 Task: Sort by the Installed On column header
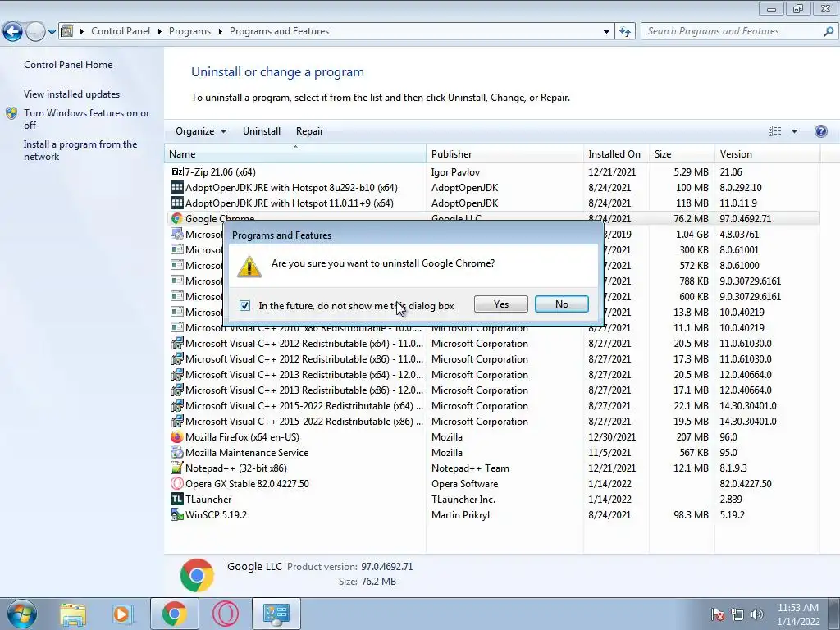(616, 153)
